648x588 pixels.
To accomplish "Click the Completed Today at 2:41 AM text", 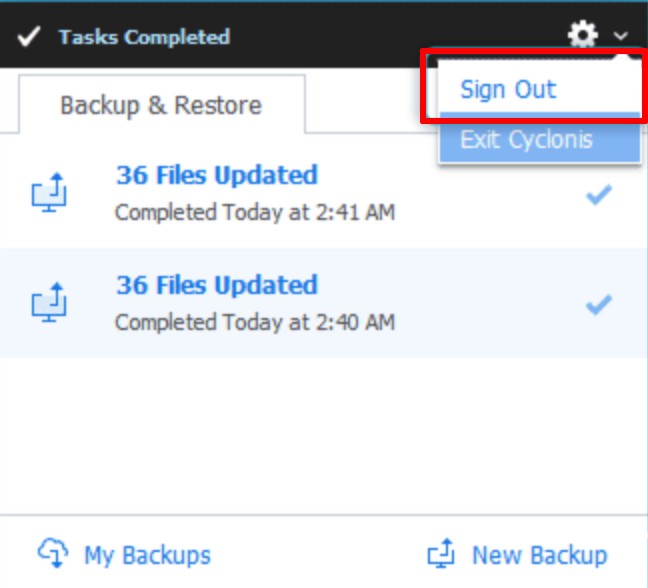I will pos(255,212).
